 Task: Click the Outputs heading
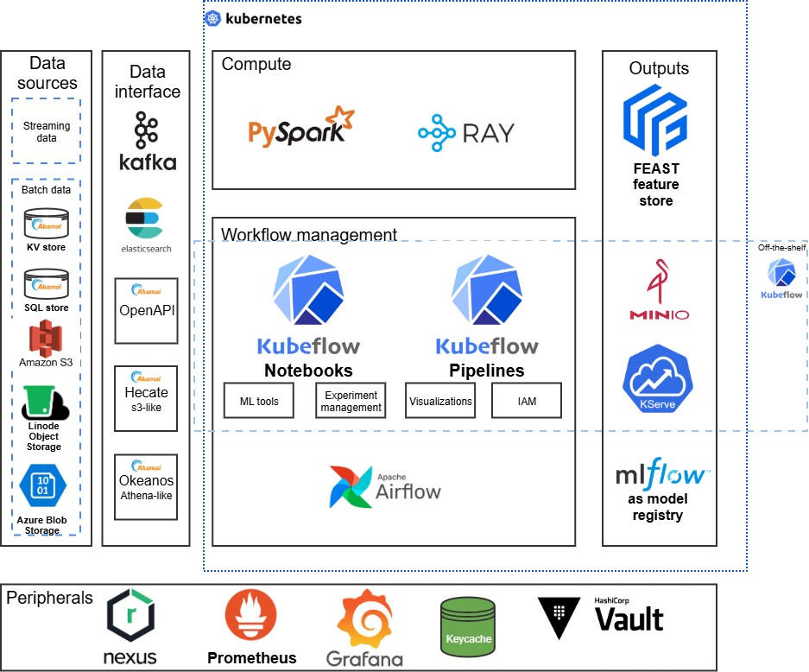[659, 68]
